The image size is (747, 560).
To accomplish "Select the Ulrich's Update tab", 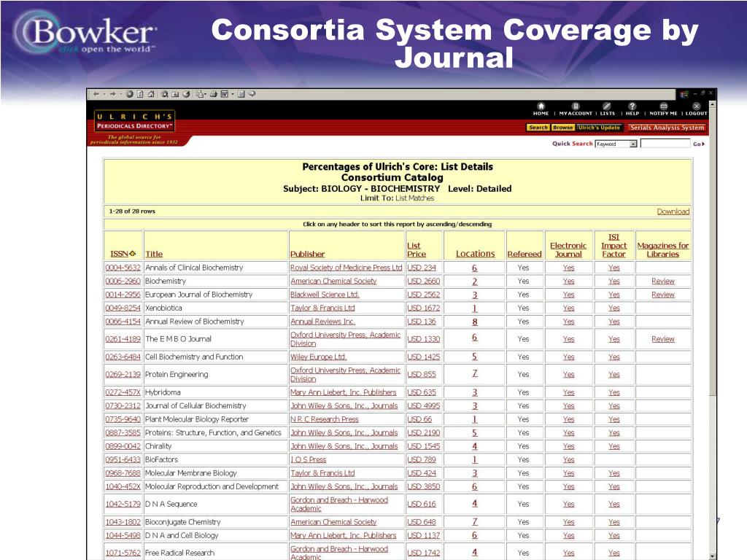I will pos(600,128).
